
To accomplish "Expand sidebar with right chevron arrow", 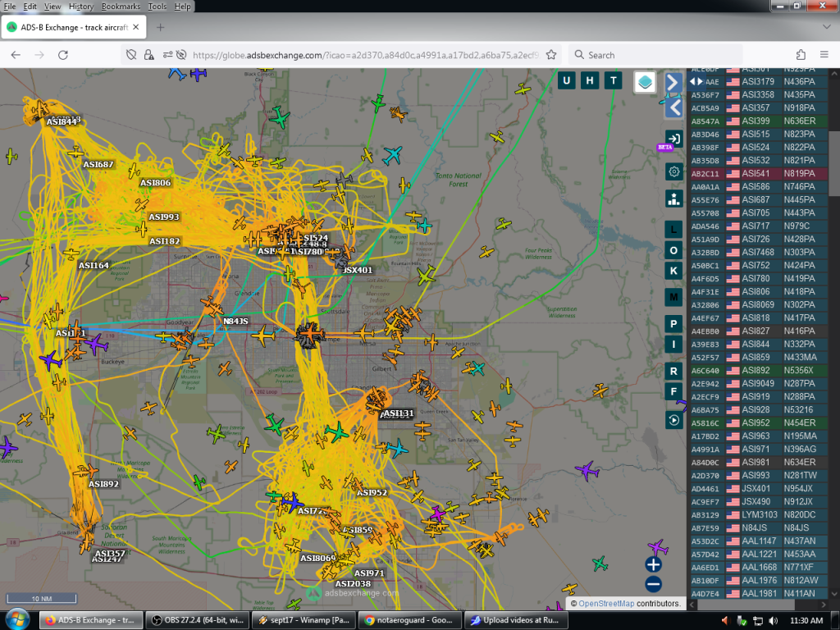I will [x=673, y=83].
